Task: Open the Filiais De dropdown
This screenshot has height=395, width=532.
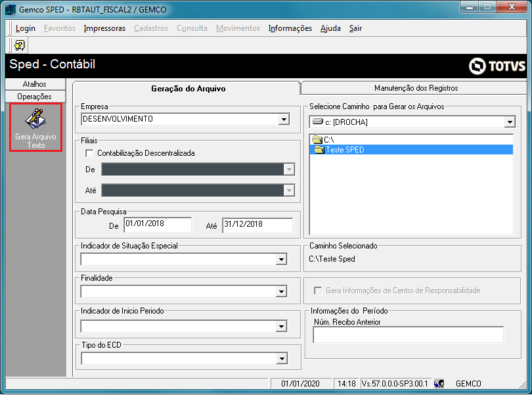Action: pyautogui.click(x=289, y=169)
